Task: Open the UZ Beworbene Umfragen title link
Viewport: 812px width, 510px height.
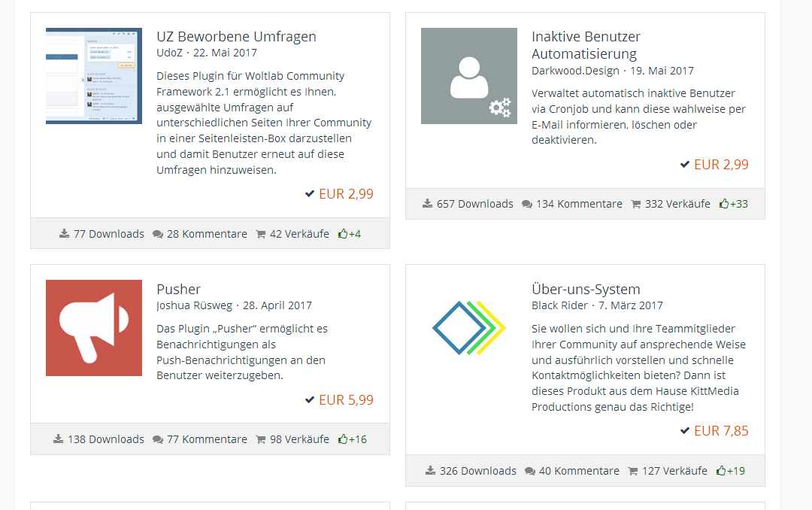Action: pyautogui.click(x=236, y=36)
